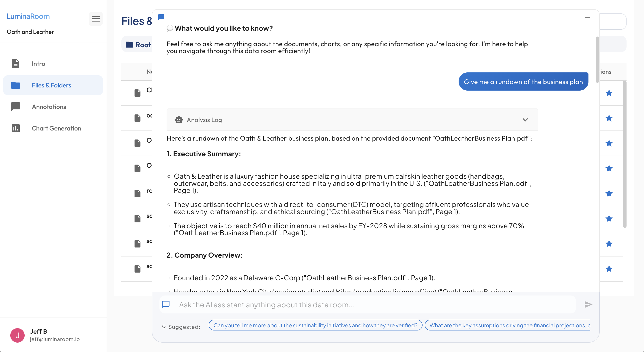The image size is (644, 352).
Task: Click the chat bubble icon in input bar
Action: [x=166, y=304]
